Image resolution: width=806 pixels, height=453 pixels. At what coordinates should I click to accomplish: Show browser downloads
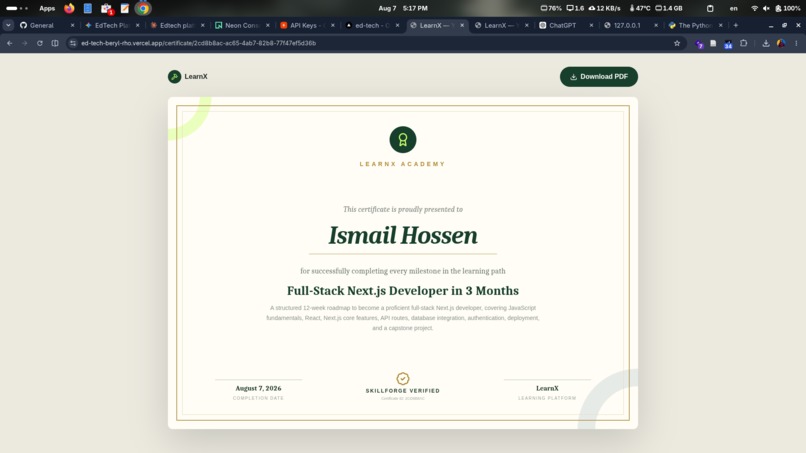(766, 43)
